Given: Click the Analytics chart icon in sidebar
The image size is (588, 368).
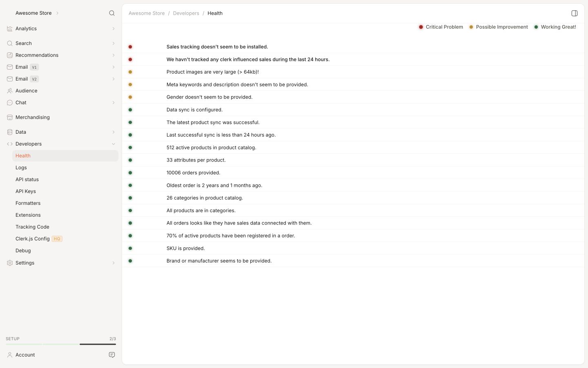Looking at the screenshot, I should 10,29.
